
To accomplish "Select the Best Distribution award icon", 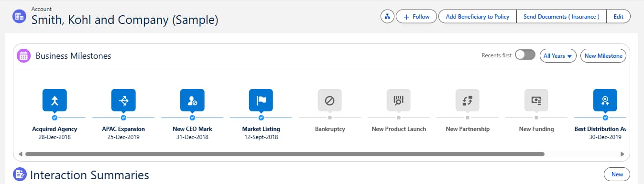I will click(605, 100).
